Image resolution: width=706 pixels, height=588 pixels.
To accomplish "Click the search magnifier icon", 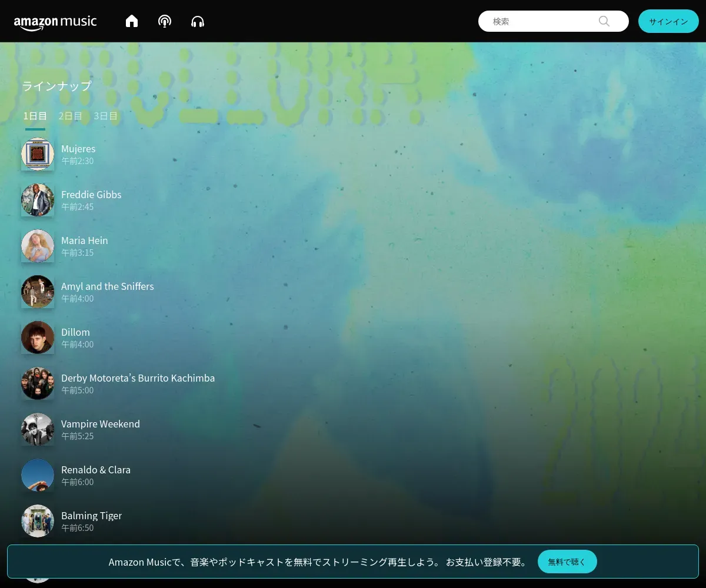I will click(604, 21).
